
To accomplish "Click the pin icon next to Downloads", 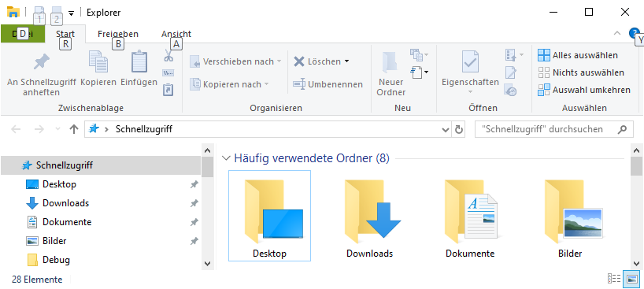I will tap(194, 203).
